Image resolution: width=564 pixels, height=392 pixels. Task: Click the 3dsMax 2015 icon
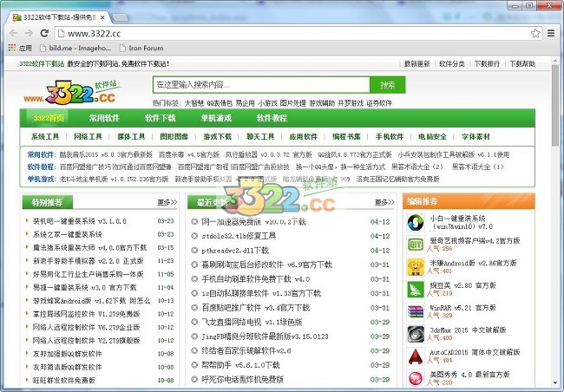coord(416,334)
